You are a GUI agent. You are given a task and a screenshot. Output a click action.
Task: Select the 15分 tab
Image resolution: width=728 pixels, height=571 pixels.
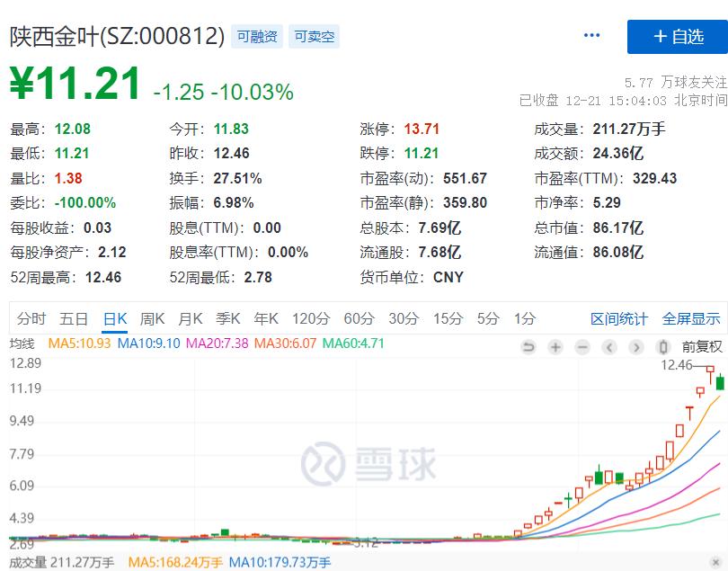tap(448, 318)
